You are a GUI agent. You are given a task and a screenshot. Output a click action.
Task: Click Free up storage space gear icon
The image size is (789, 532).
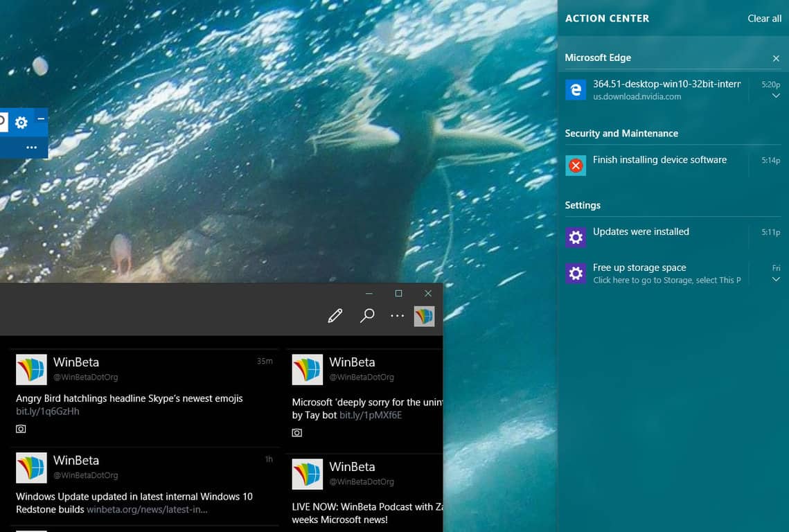click(x=576, y=274)
